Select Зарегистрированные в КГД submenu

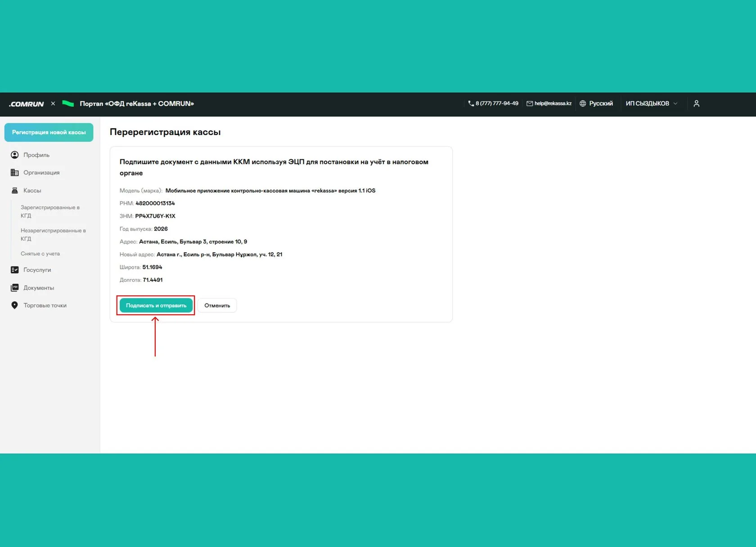click(50, 212)
